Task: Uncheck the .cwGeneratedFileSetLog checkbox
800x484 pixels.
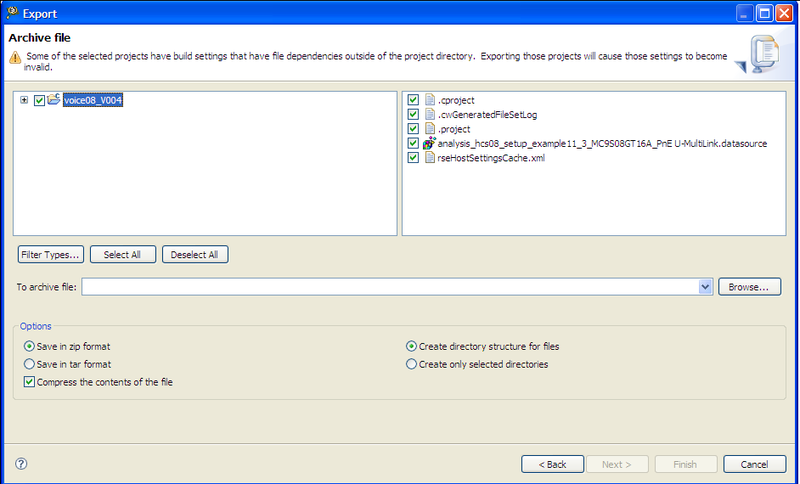Action: point(413,114)
